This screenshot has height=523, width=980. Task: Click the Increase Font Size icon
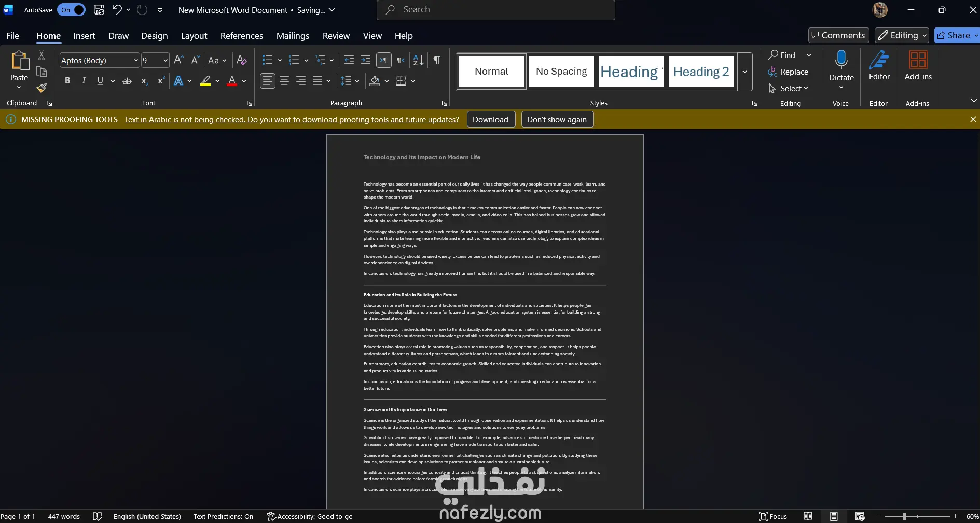click(x=178, y=60)
